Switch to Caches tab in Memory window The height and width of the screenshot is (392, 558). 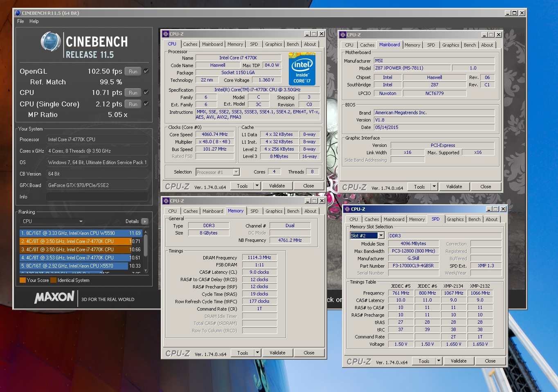pos(191,211)
